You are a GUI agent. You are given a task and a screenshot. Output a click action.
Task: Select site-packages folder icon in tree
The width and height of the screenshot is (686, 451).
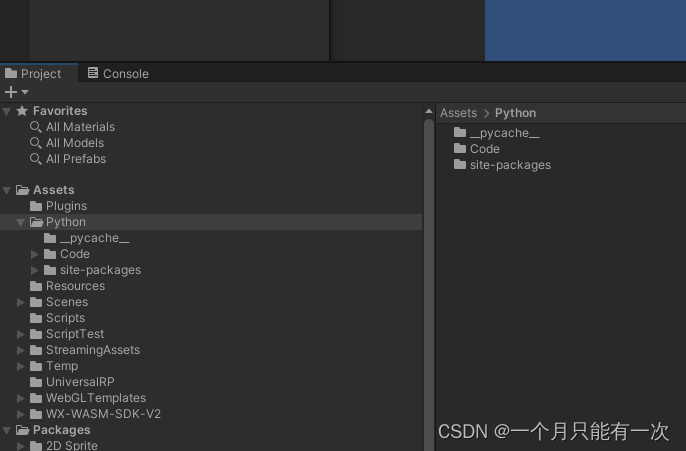coord(50,270)
